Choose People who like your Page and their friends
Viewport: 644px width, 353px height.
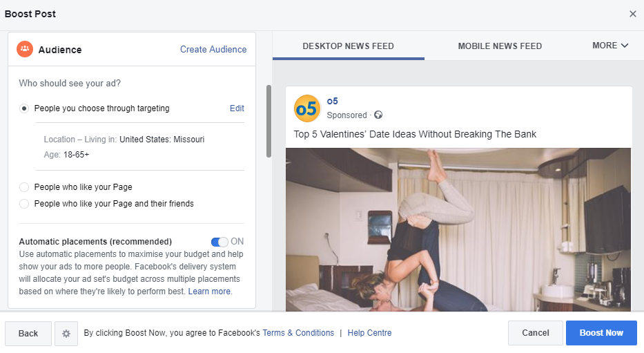coord(24,204)
